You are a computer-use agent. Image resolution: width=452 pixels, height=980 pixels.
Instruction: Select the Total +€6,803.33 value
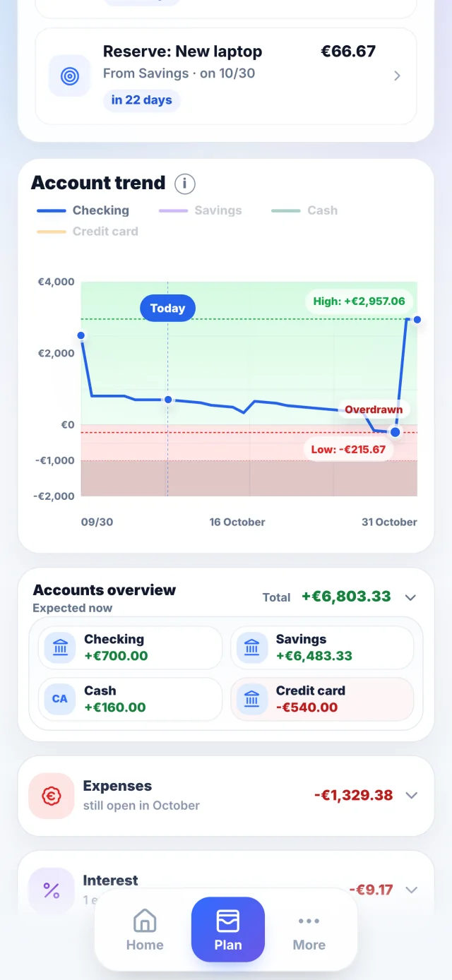pyautogui.click(x=346, y=597)
